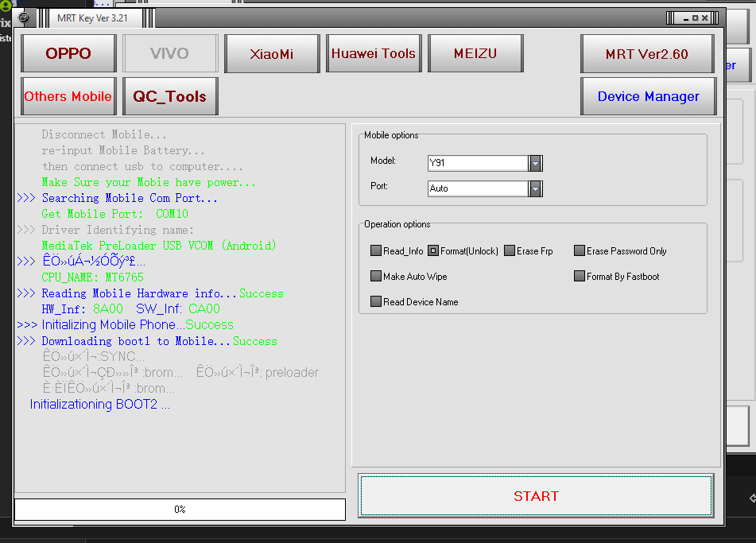Viewport: 756px width, 543px height.
Task: Enable Format By Fastboot checkbox
Action: click(x=579, y=276)
